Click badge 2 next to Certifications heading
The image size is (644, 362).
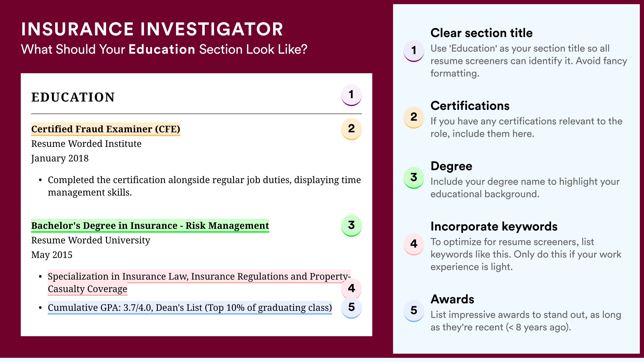[x=414, y=117]
